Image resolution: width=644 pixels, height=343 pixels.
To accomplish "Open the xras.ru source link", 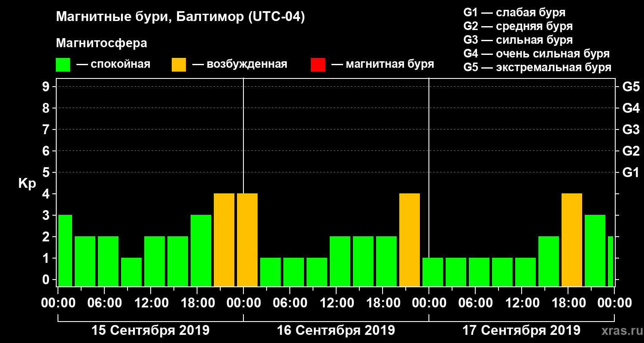I will pyautogui.click(x=621, y=331).
